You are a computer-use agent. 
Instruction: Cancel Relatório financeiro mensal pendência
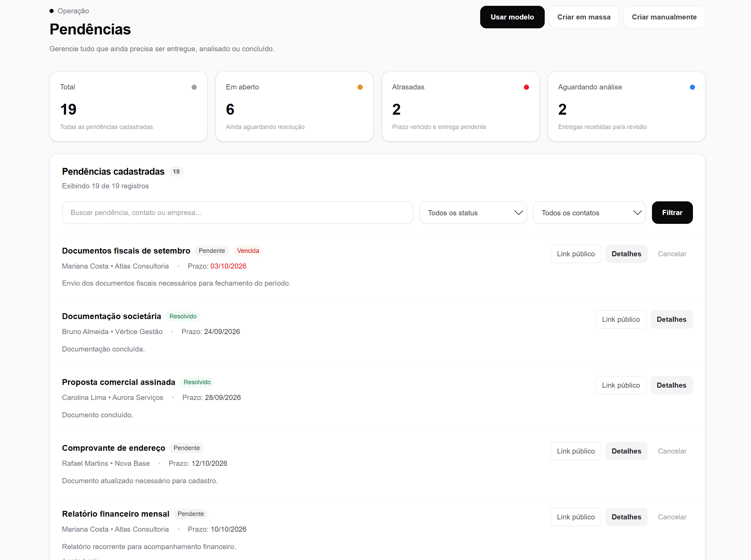pos(672,517)
